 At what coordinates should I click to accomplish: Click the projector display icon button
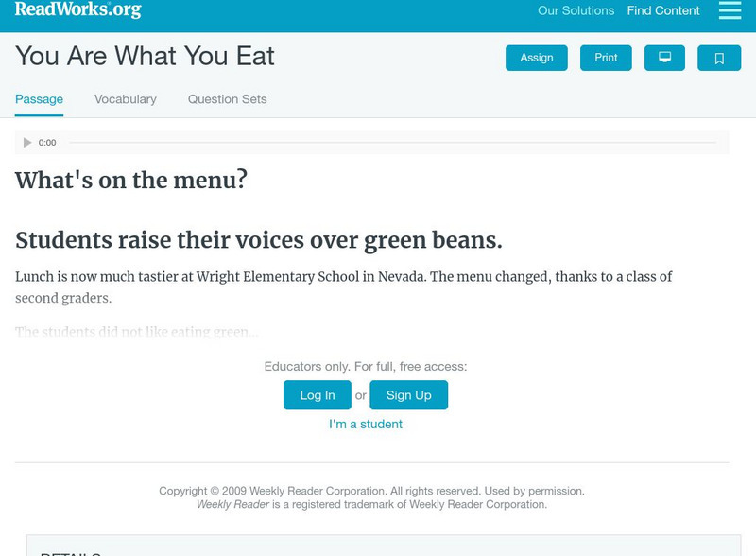click(x=664, y=58)
